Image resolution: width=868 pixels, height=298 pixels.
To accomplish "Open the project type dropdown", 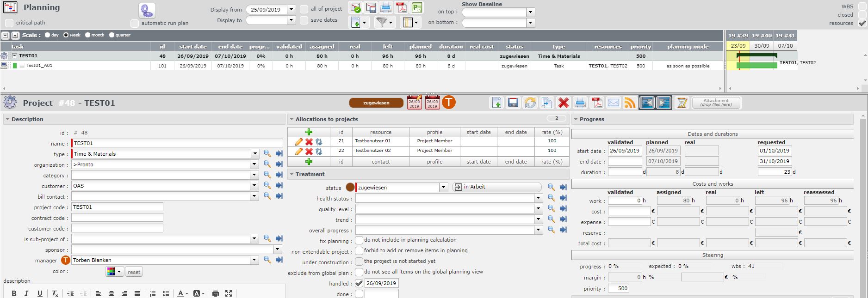I will (x=254, y=154).
